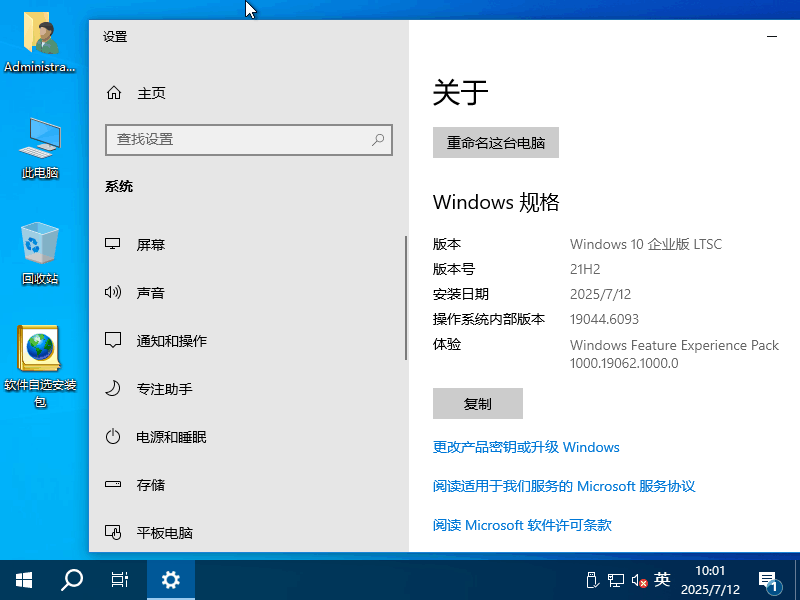Image resolution: width=800 pixels, height=600 pixels.
Task: Open the notification center in the tray
Action: [770, 579]
